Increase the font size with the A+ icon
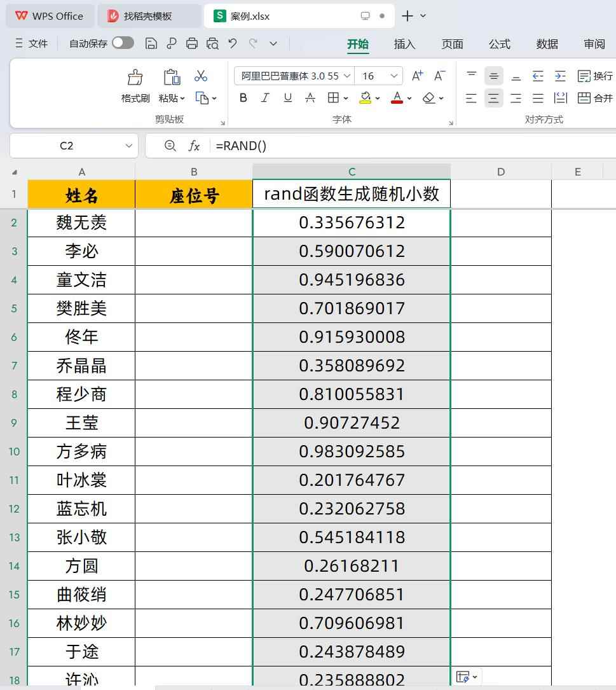 (417, 76)
